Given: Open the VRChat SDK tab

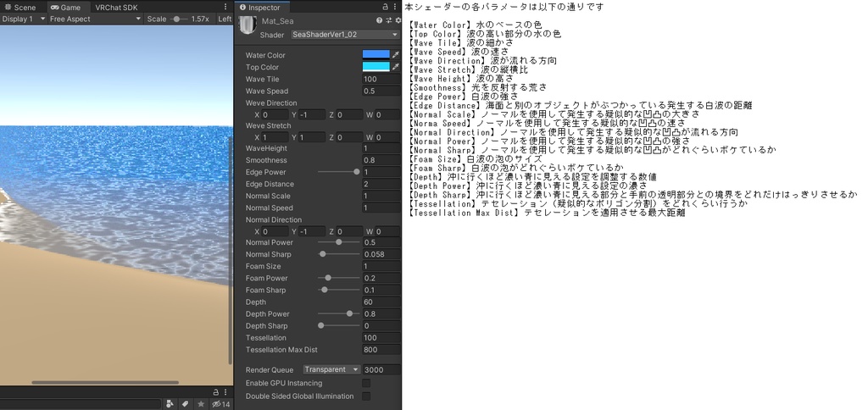Looking at the screenshot, I should tap(116, 7).
